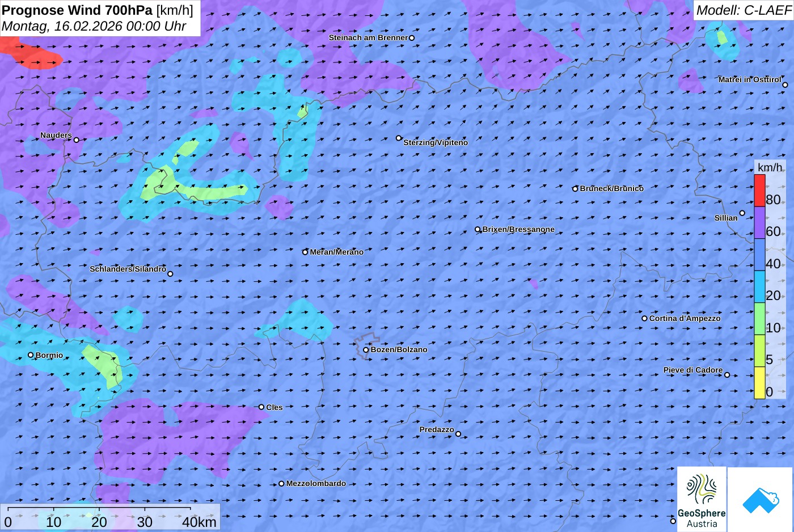
Task: Click the Schlanders/Silandro marker dot
Action: (170, 274)
